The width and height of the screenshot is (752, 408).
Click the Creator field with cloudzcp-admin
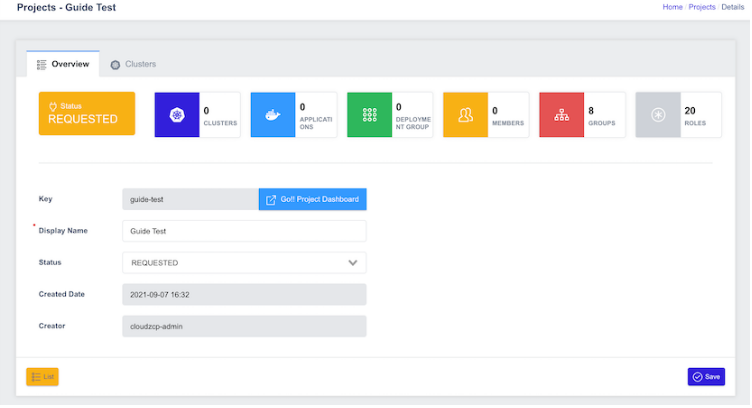[x=244, y=326]
